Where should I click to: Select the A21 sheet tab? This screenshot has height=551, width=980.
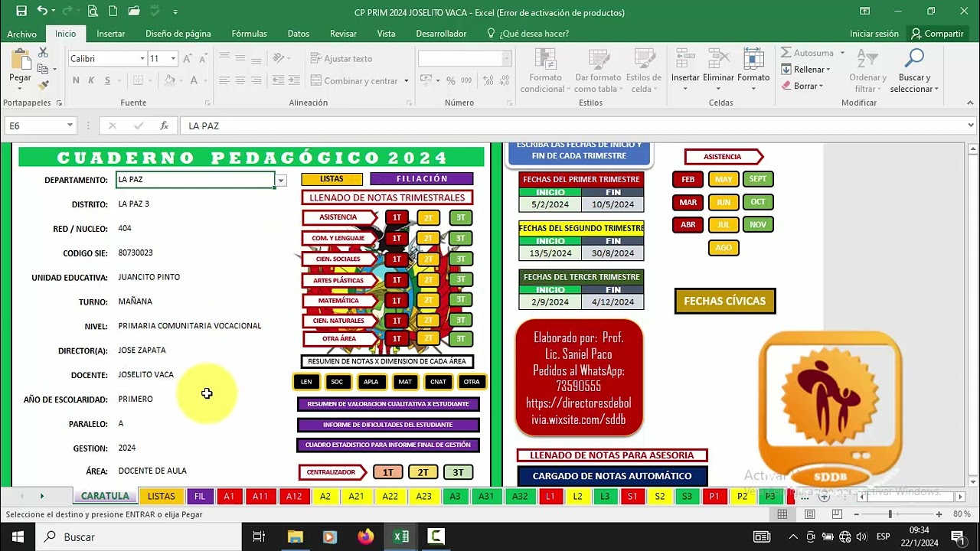[x=356, y=496]
